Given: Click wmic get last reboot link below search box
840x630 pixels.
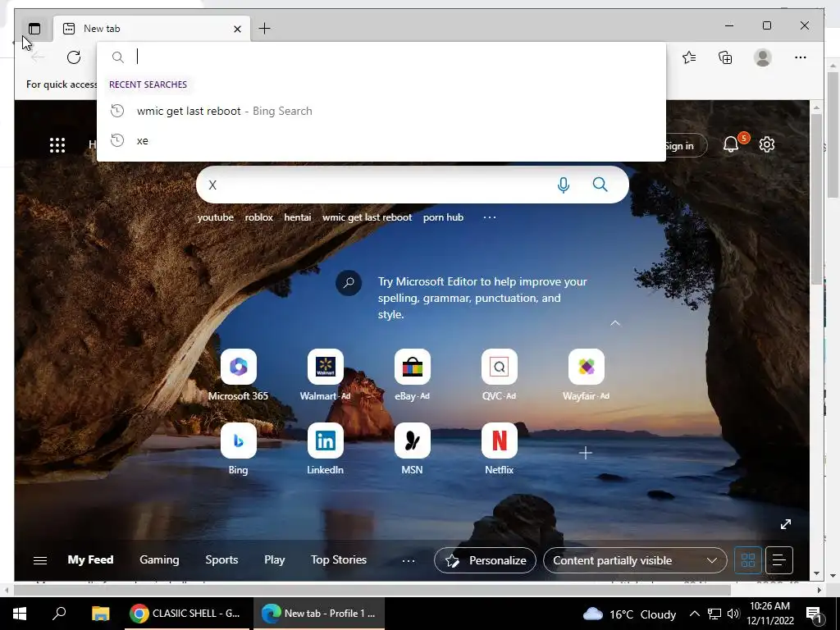Looking at the screenshot, I should 367,217.
